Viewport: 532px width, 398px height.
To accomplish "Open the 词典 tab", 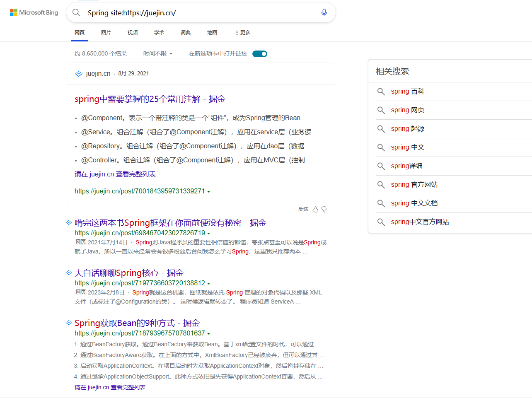I will (186, 32).
